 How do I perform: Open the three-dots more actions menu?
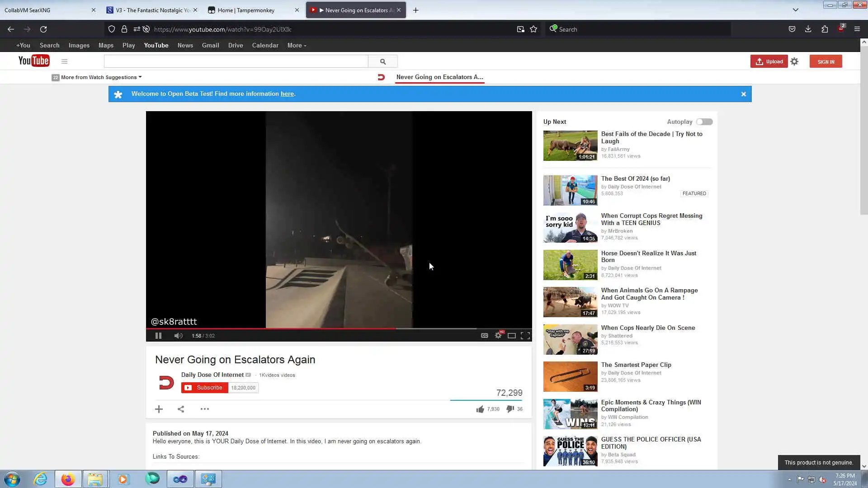coord(204,409)
